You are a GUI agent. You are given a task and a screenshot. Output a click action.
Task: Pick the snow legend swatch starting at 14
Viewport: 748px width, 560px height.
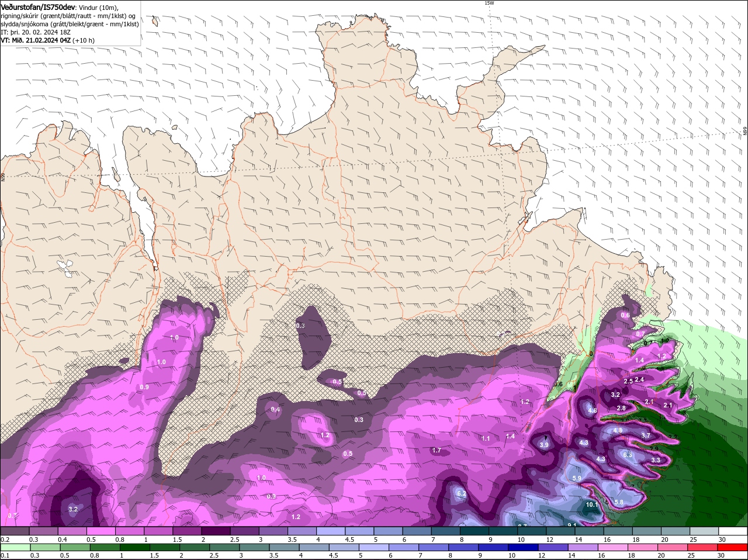click(590, 531)
